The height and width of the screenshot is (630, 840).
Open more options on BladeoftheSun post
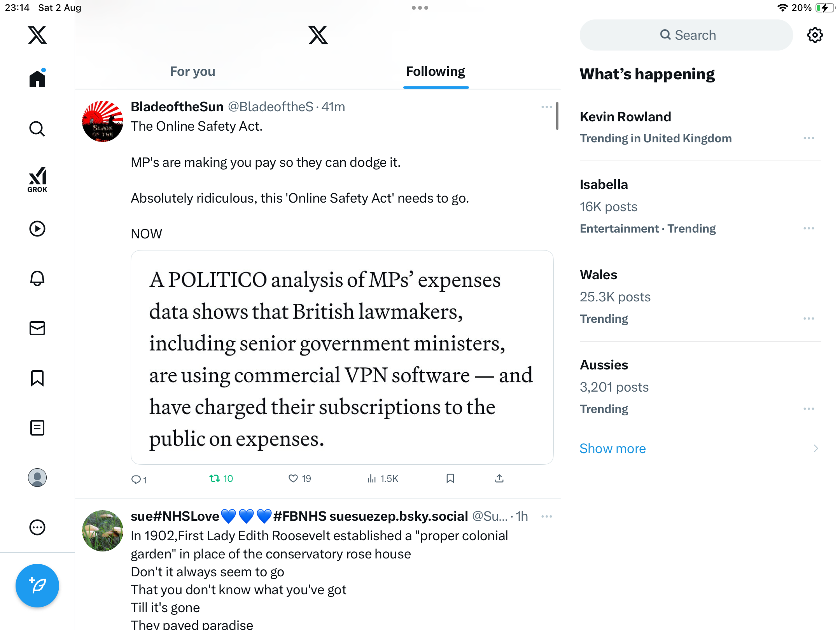coord(546,107)
